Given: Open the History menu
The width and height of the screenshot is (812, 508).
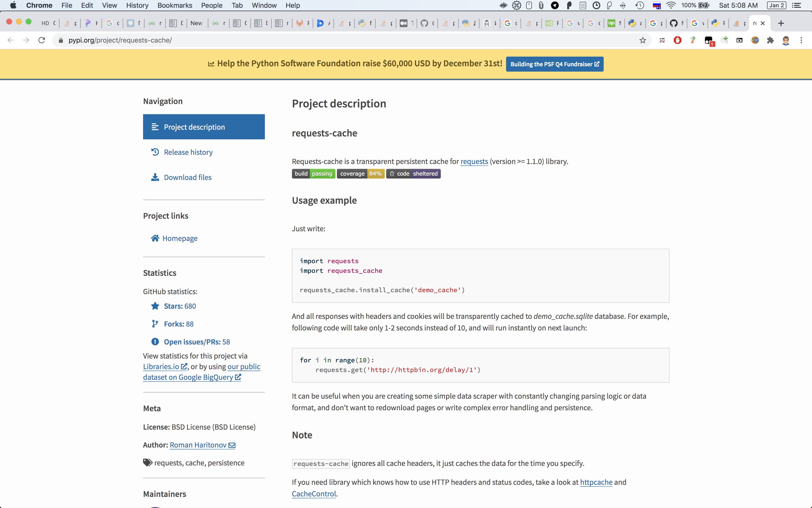Looking at the screenshot, I should click(x=137, y=5).
